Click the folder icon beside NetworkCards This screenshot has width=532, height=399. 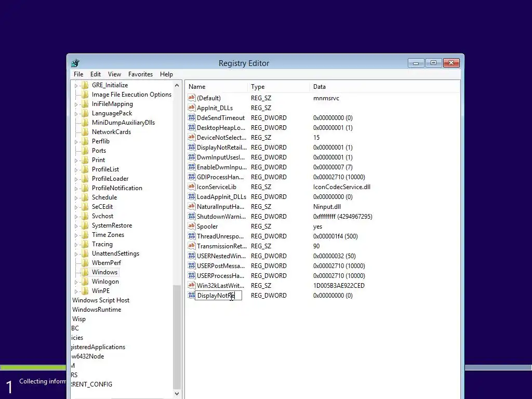(x=85, y=131)
